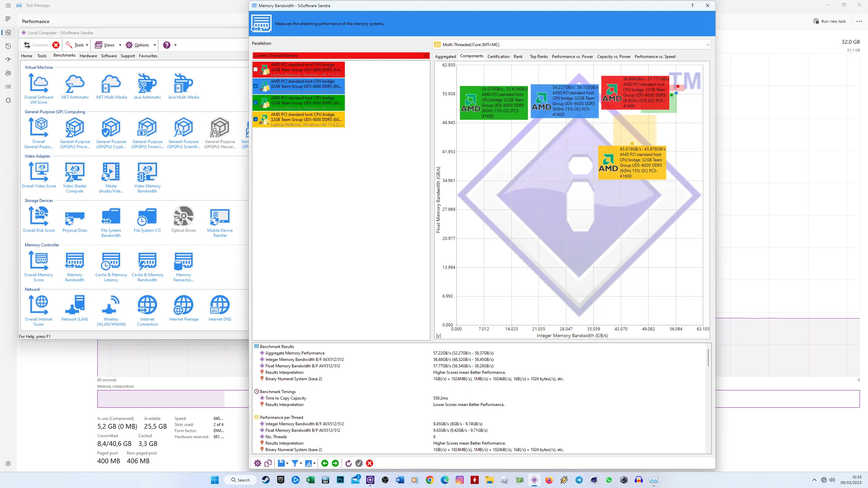This screenshot has width=868, height=488.
Task: Expand the Tools dropdown arrow
Action: click(x=87, y=45)
